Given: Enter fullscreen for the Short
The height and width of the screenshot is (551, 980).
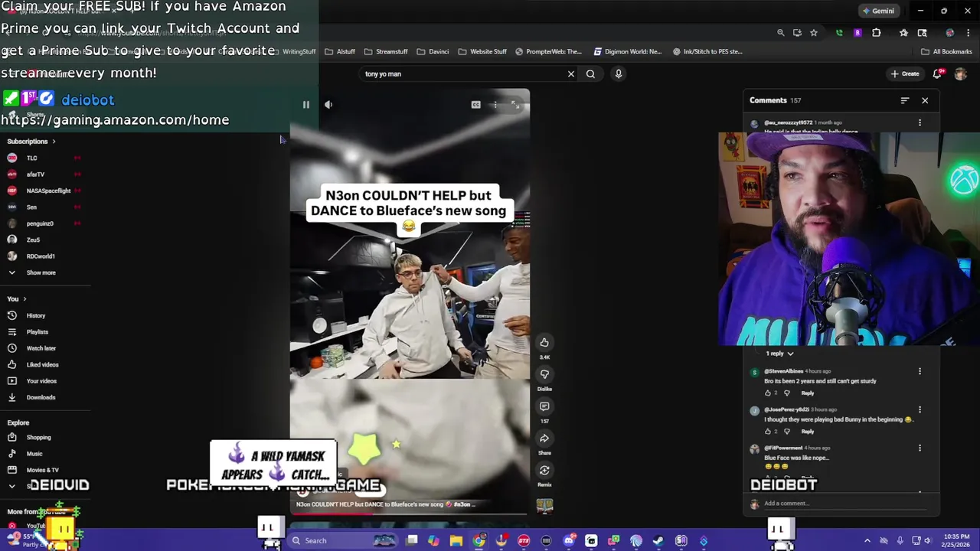Looking at the screenshot, I should click(x=515, y=105).
